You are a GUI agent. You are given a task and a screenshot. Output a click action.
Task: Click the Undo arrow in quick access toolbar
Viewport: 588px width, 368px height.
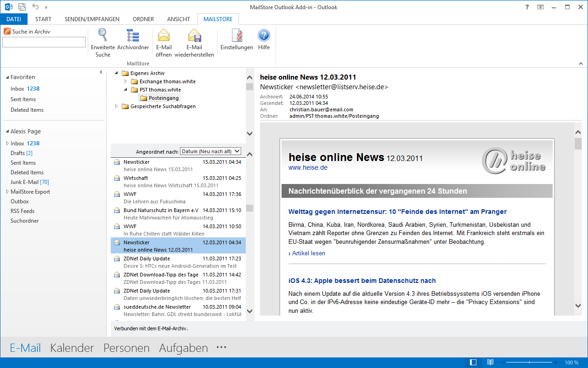[35, 7]
